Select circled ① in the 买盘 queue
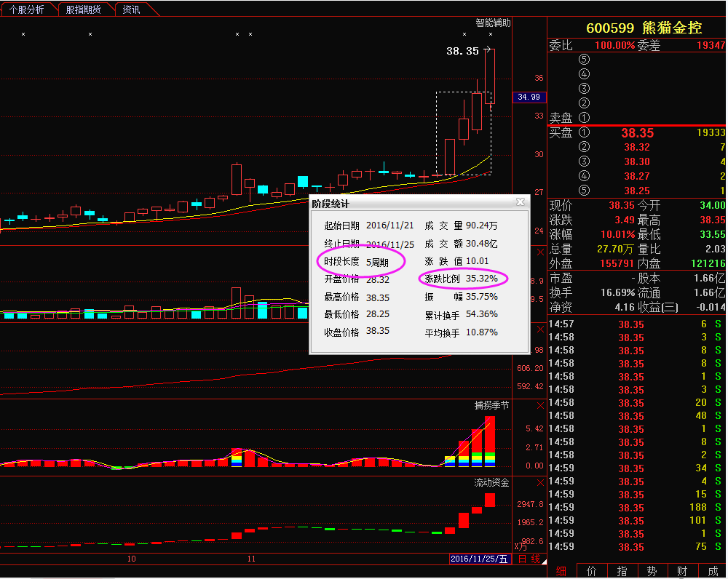This screenshot has height=579, width=728. [584, 133]
